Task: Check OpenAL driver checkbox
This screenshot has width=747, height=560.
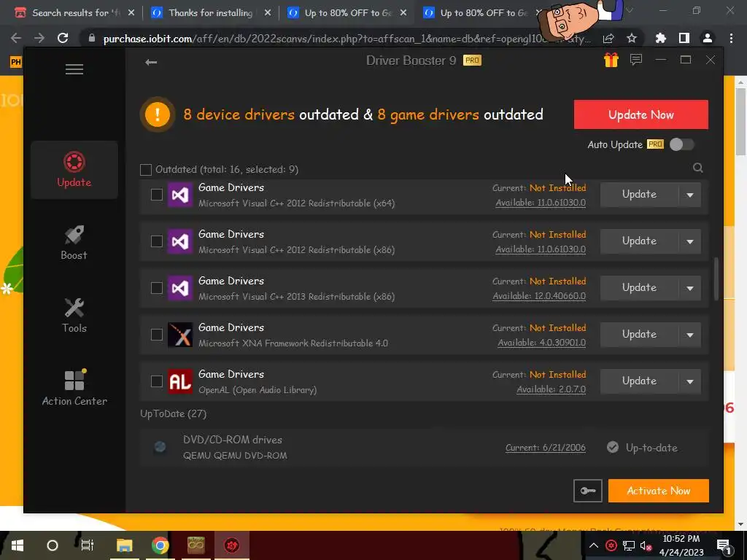Action: (x=157, y=381)
